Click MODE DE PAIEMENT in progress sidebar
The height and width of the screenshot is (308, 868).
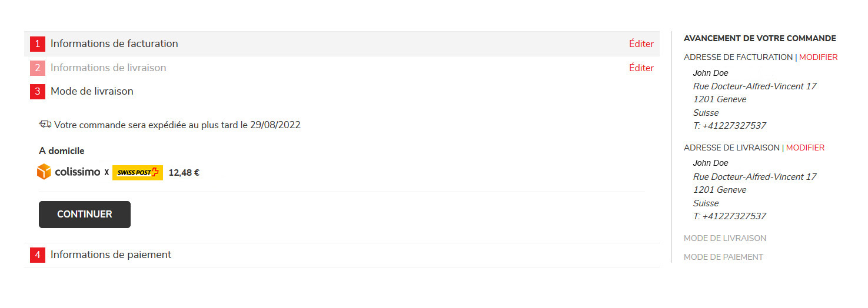click(x=723, y=257)
